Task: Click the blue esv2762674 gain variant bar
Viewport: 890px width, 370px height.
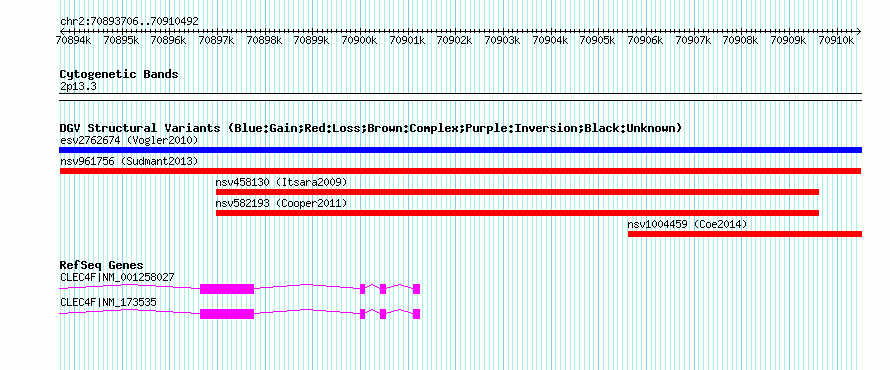Action: point(460,150)
